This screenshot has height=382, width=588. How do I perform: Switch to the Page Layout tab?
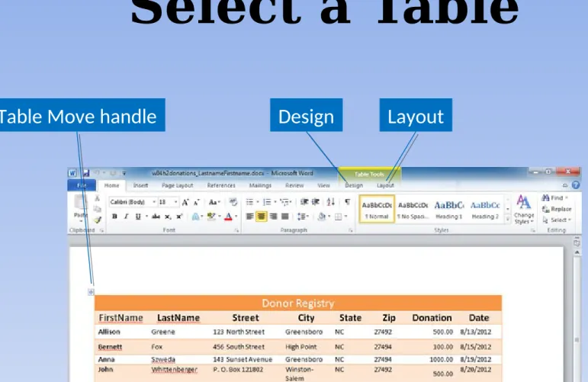[x=178, y=185]
